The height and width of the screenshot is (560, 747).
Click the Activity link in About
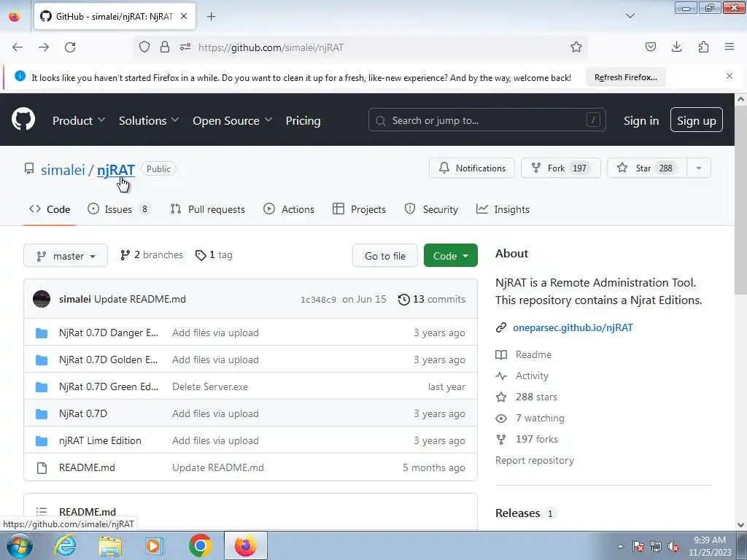pyautogui.click(x=532, y=376)
